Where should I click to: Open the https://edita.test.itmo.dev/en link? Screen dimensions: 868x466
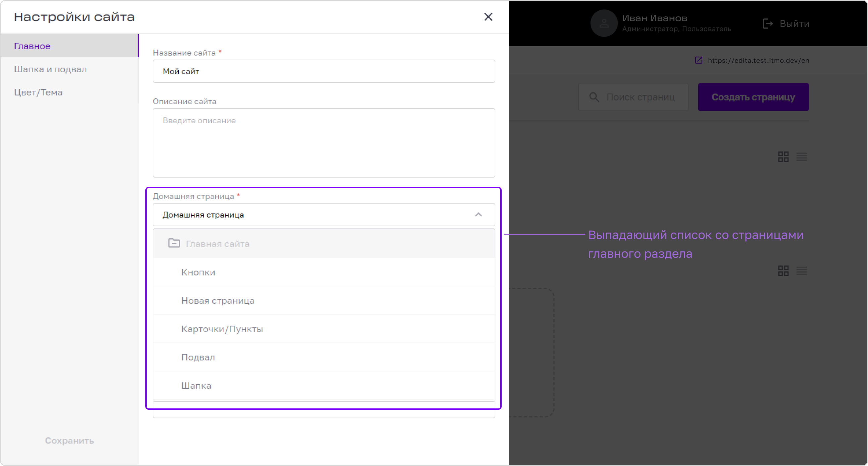point(758,60)
